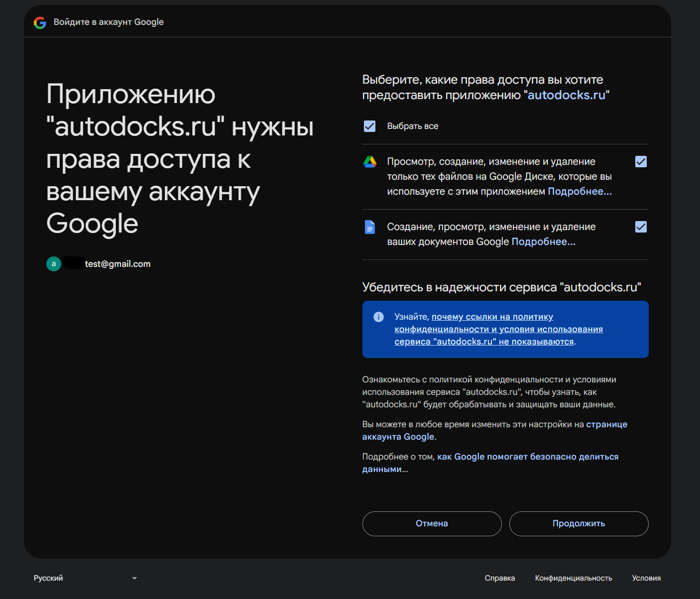Click the green account avatar icon
Viewport: 700px width, 599px height.
[54, 264]
